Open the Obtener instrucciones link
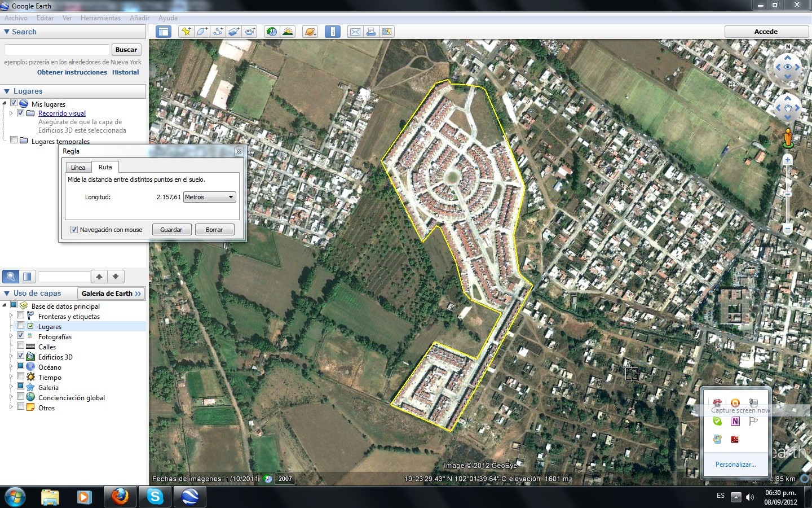Screen dimensions: 812x508 click(72, 72)
